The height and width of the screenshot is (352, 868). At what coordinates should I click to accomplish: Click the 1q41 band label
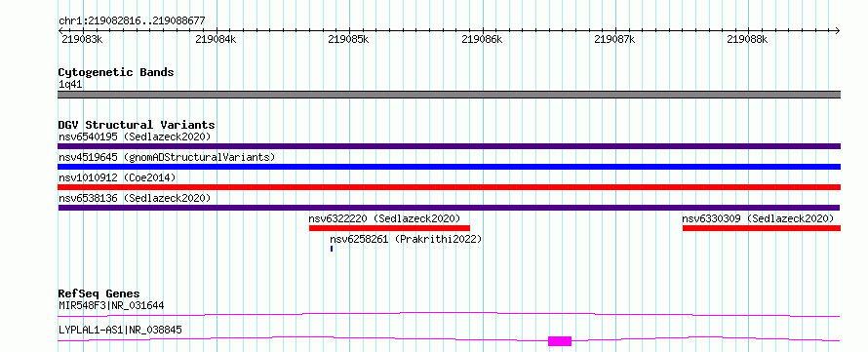(70, 84)
